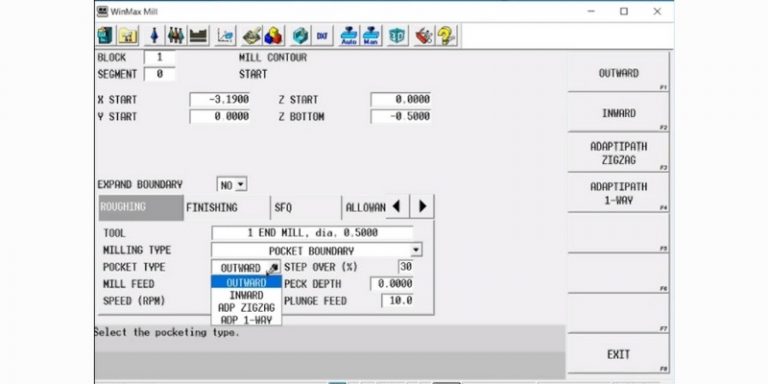
Task: Expand the Expand Boundary NO dropdown
Action: click(x=232, y=185)
